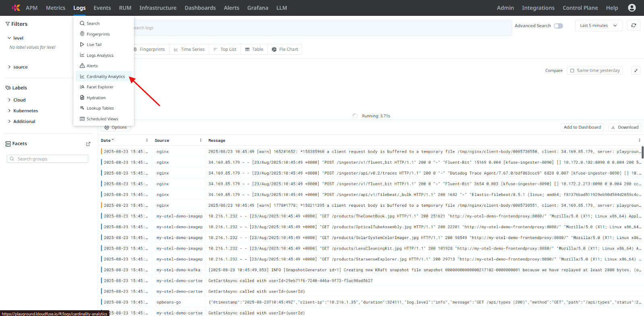Open the api/v0.2/traces log message
The height and width of the screenshot is (316, 644).
click(x=425, y=173)
